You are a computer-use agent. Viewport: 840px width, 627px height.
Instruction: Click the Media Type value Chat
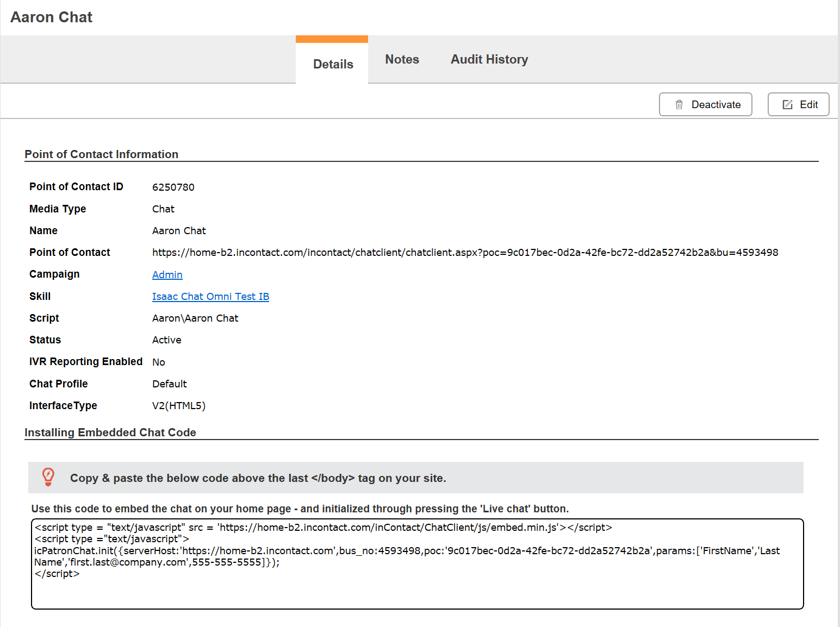pos(163,209)
